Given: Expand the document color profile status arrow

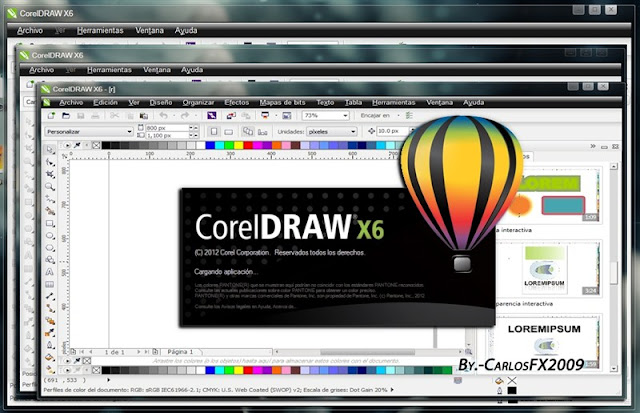Looking at the screenshot, I should pyautogui.click(x=392, y=390).
